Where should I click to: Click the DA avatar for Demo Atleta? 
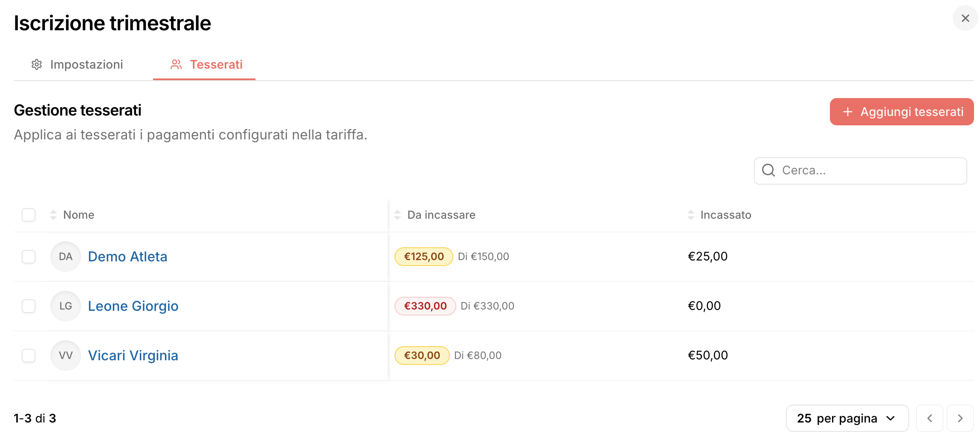(66, 257)
